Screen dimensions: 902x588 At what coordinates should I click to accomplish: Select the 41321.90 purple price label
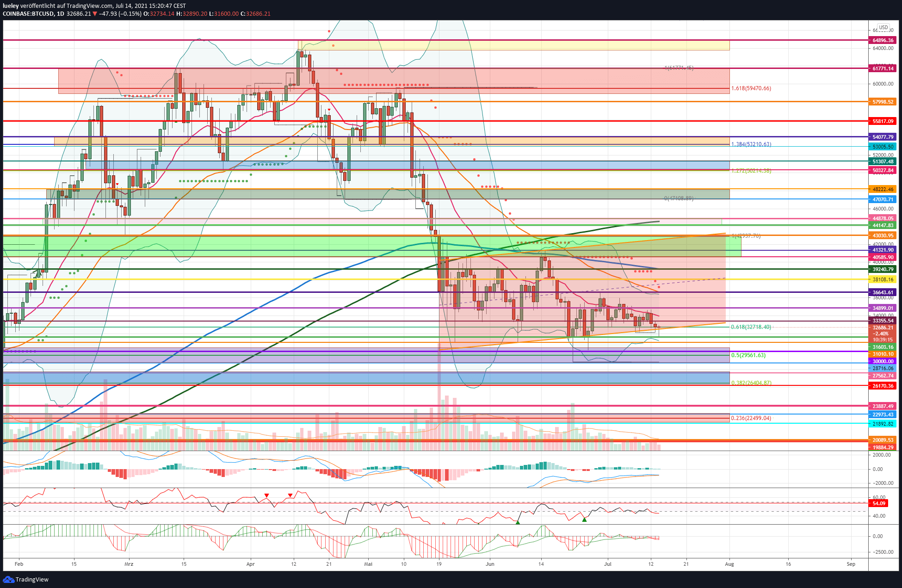[883, 250]
